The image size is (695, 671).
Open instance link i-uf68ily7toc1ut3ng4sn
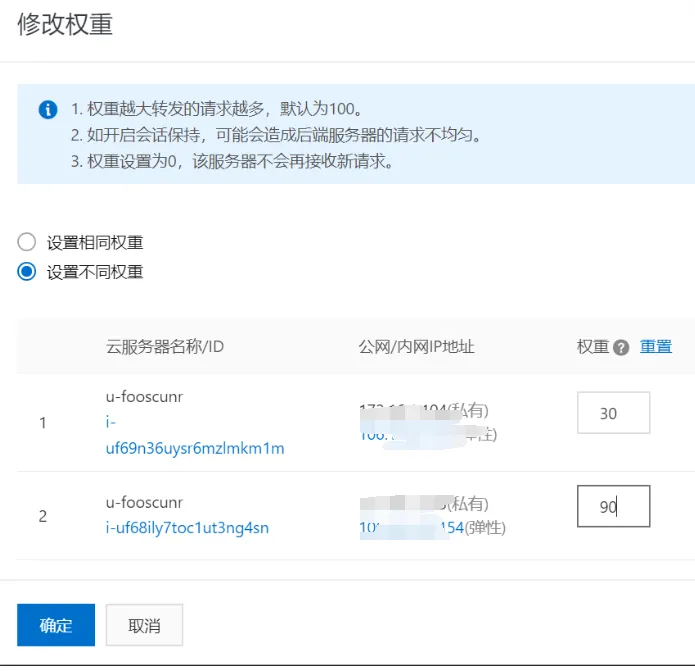point(187,528)
